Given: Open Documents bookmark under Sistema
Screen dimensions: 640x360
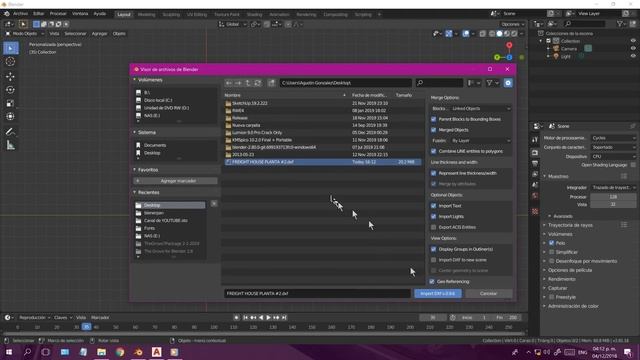Looking at the screenshot, I should click(x=155, y=145).
